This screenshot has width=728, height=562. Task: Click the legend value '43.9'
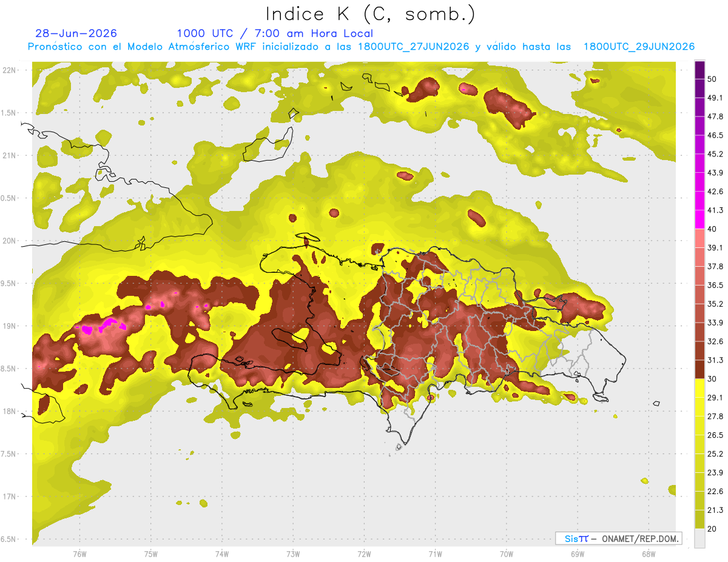[715, 173]
